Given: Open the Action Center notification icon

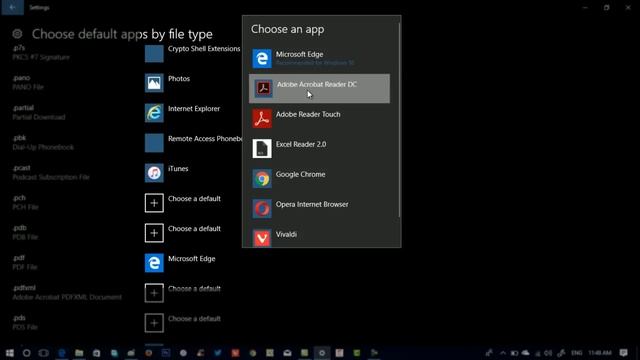Looking at the screenshot, I should pyautogui.click(x=623, y=353).
